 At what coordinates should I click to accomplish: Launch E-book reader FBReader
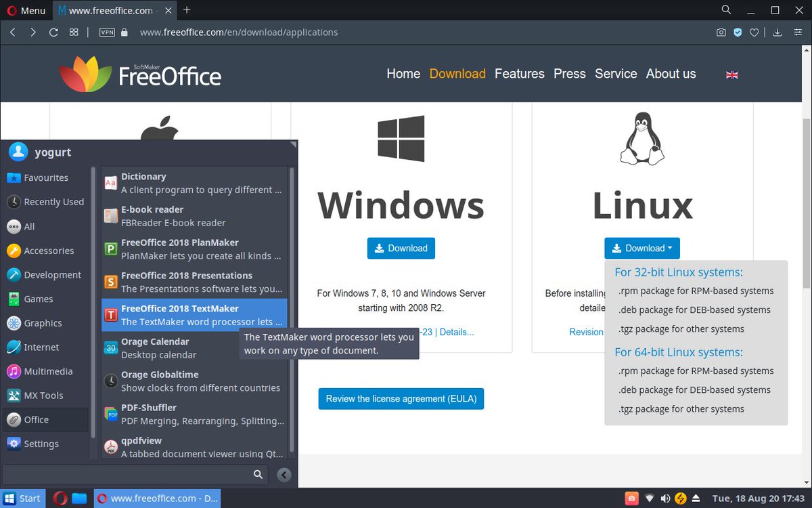tap(194, 216)
